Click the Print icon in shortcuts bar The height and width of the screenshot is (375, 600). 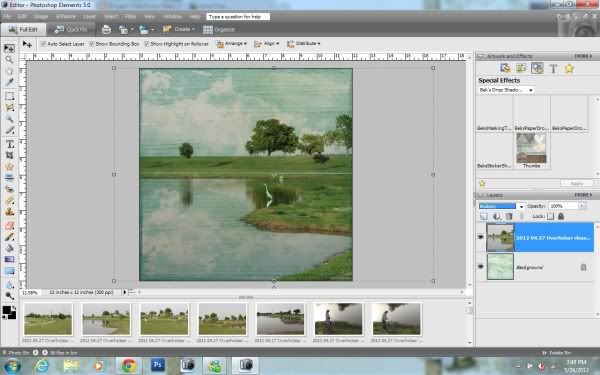pos(106,29)
